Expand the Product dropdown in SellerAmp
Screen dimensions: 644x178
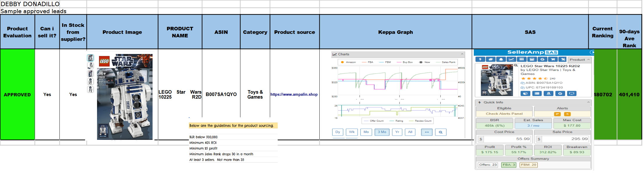tap(580, 60)
